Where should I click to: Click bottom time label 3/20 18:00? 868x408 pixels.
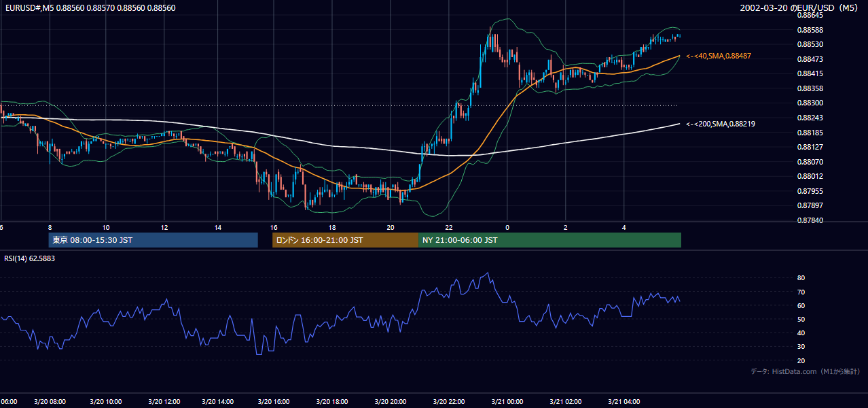pyautogui.click(x=332, y=402)
